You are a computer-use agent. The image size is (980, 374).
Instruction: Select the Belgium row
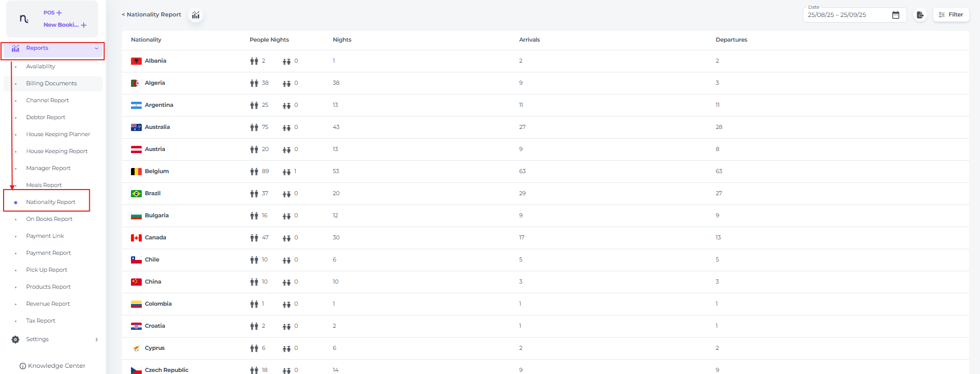point(157,171)
